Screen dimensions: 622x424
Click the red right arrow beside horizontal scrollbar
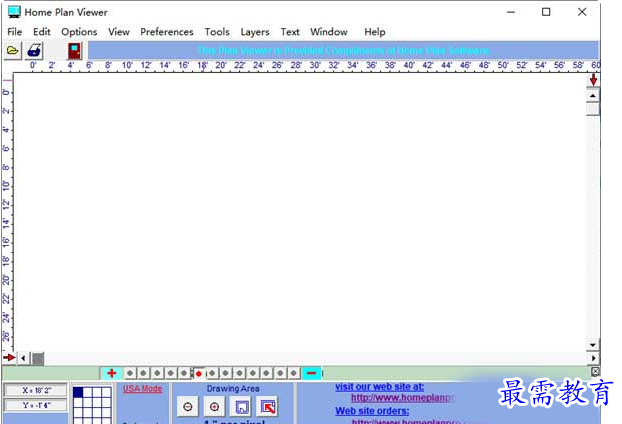(x=9, y=358)
